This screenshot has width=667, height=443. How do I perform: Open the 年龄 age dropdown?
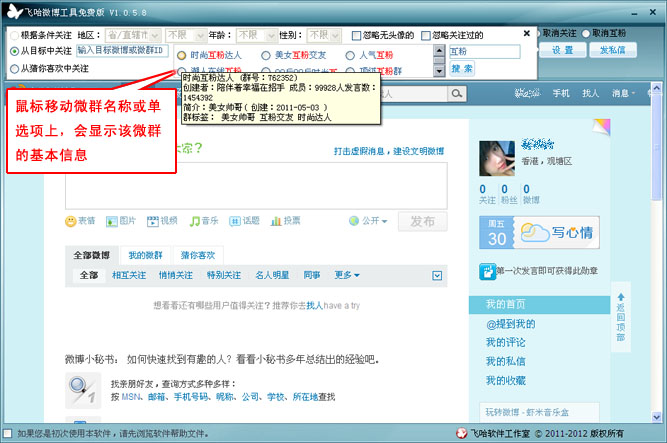pyautogui.click(x=257, y=35)
